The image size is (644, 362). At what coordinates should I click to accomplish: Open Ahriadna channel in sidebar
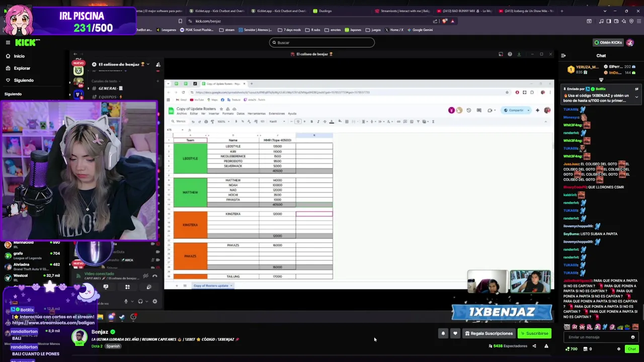tap(31, 266)
